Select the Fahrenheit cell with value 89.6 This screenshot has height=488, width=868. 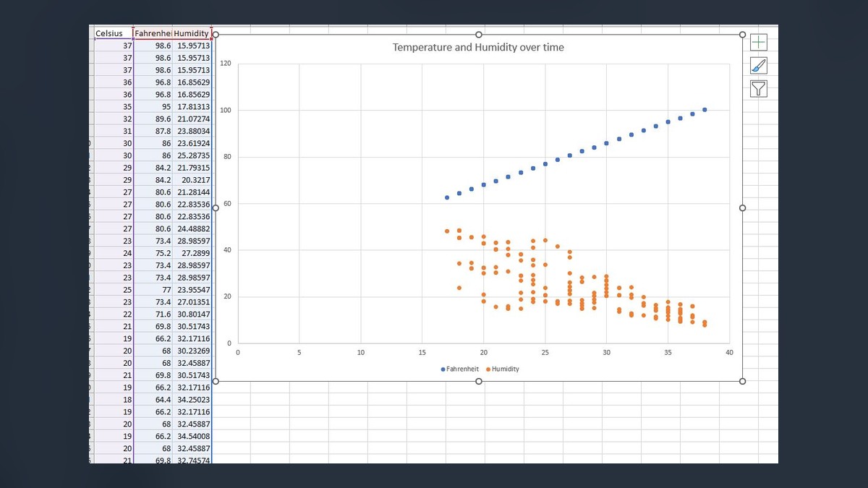pos(153,119)
